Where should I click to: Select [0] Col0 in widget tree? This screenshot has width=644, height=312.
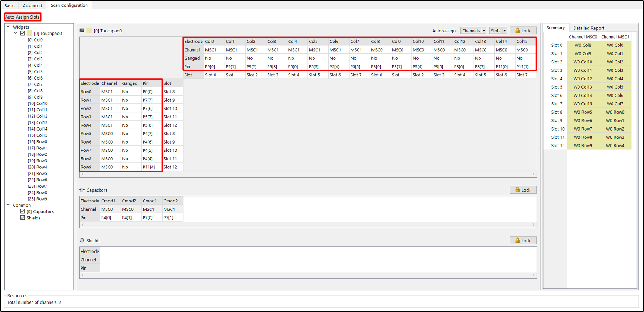point(35,40)
